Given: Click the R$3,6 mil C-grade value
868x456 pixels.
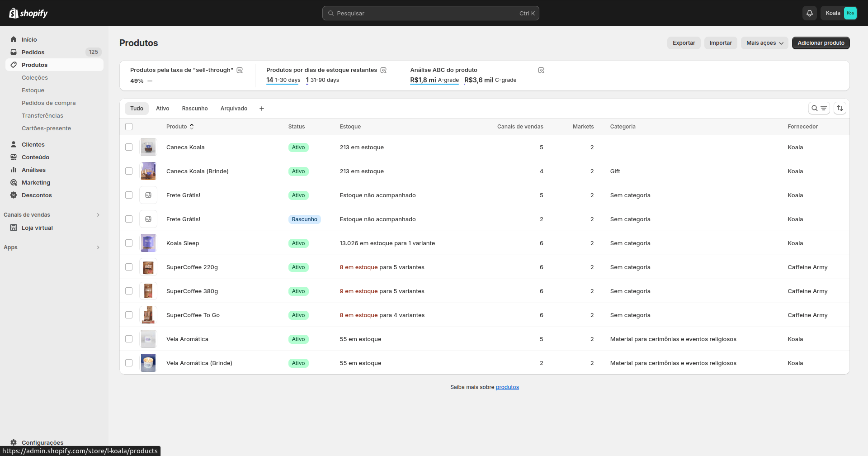Looking at the screenshot, I should 491,80.
